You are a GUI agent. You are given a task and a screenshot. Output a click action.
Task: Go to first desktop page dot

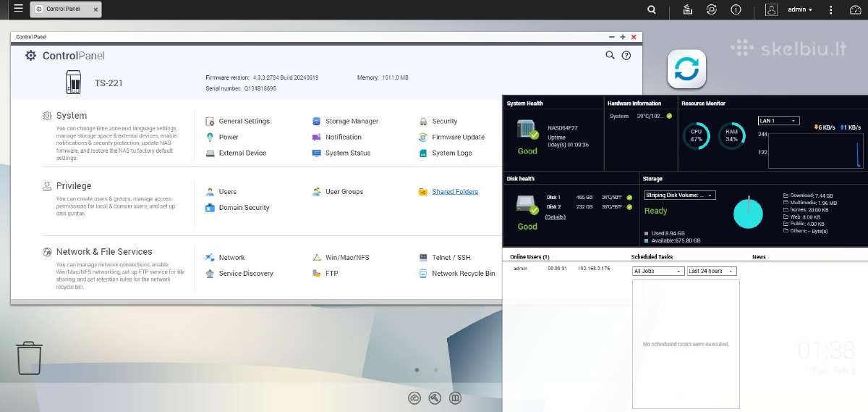click(417, 370)
